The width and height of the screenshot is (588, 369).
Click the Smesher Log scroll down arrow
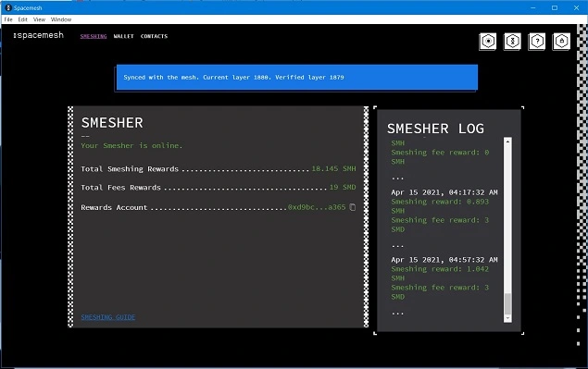pos(507,318)
